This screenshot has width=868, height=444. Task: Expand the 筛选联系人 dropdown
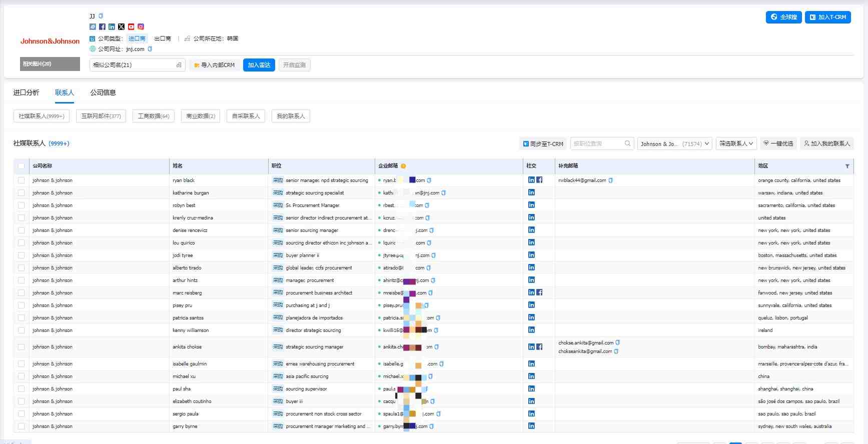tap(736, 143)
